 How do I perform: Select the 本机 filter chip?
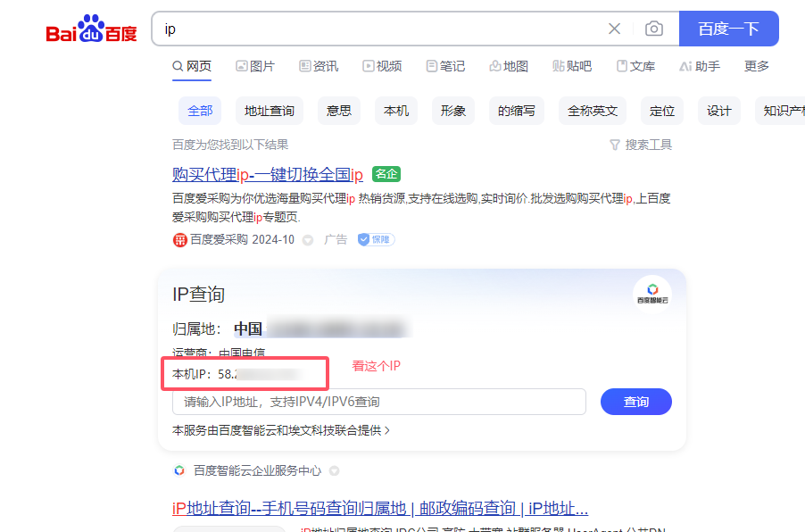coord(396,111)
